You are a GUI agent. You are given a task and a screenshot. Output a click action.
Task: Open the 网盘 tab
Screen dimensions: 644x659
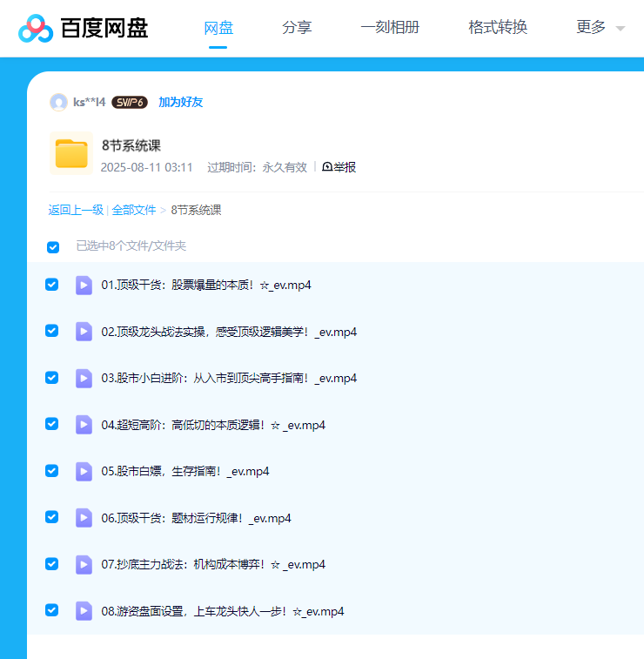(218, 27)
